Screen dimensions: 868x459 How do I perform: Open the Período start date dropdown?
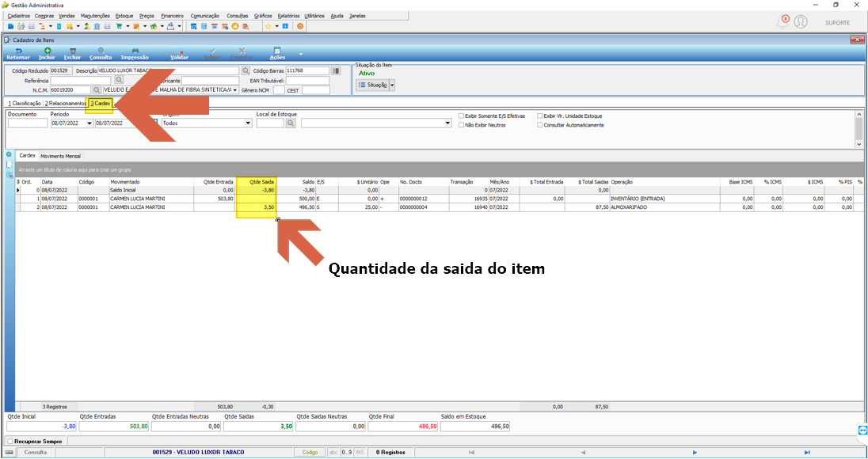89,123
